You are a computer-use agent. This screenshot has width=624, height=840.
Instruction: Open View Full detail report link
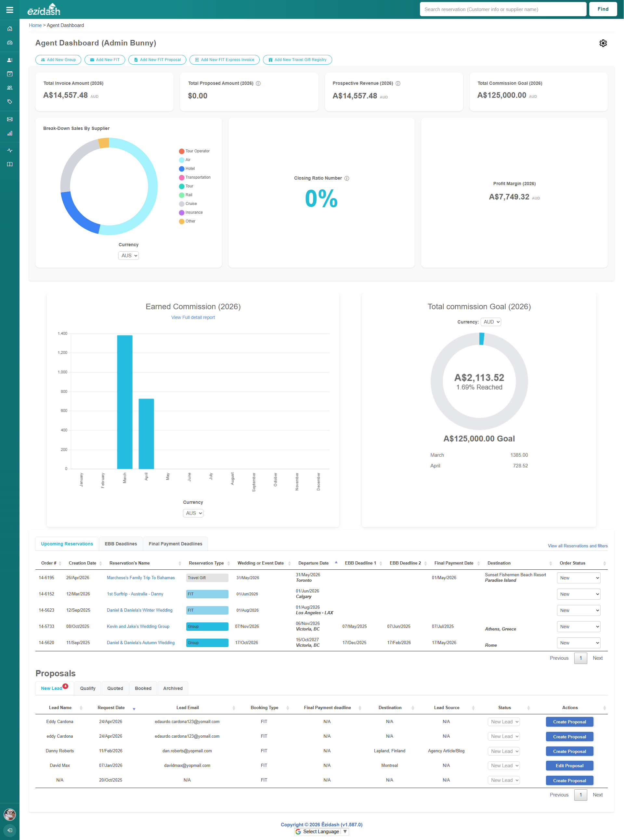[x=193, y=317]
